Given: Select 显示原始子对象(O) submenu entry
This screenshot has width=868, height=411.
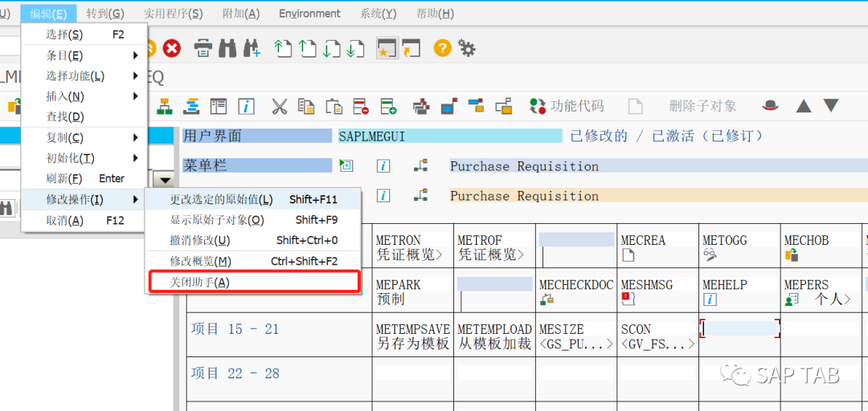Looking at the screenshot, I should pos(253,220).
